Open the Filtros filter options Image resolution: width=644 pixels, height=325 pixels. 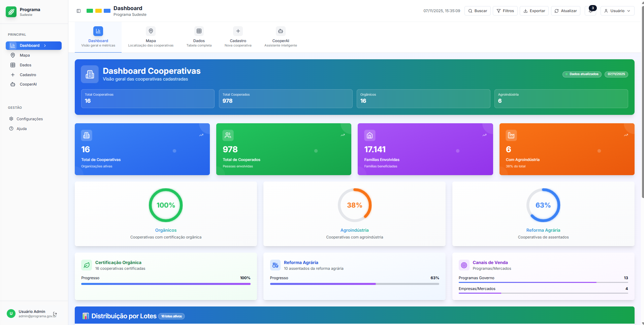[505, 11]
